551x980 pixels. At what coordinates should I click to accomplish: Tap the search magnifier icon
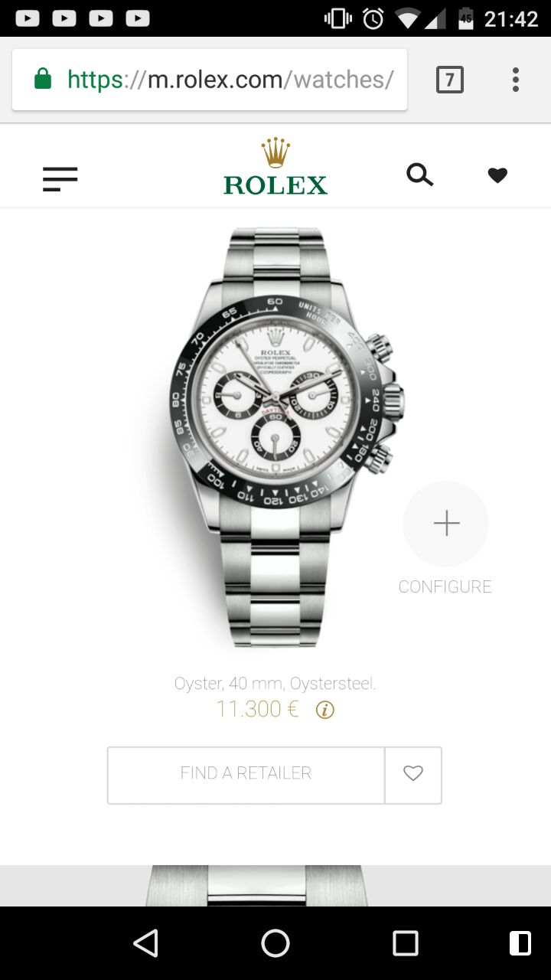(419, 175)
